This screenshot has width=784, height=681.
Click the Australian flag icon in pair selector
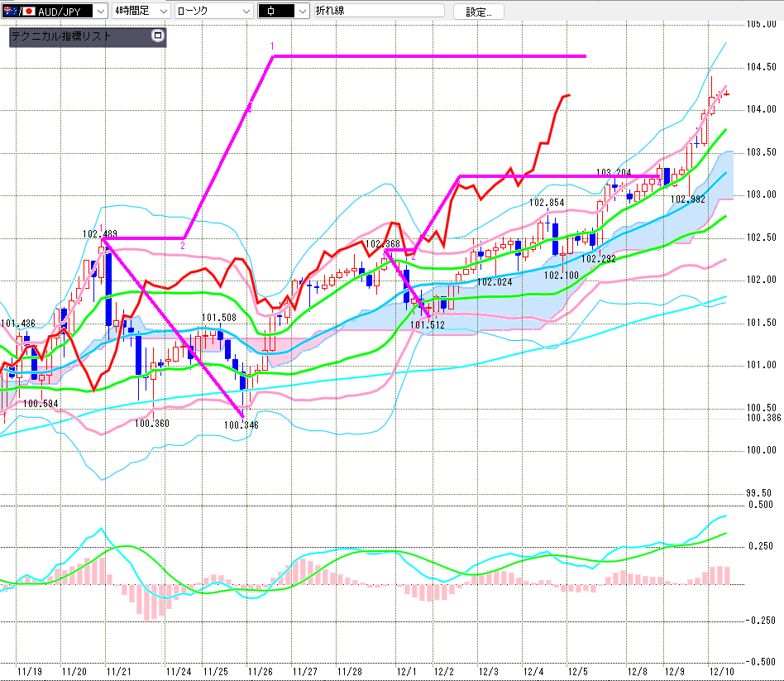pos(10,11)
